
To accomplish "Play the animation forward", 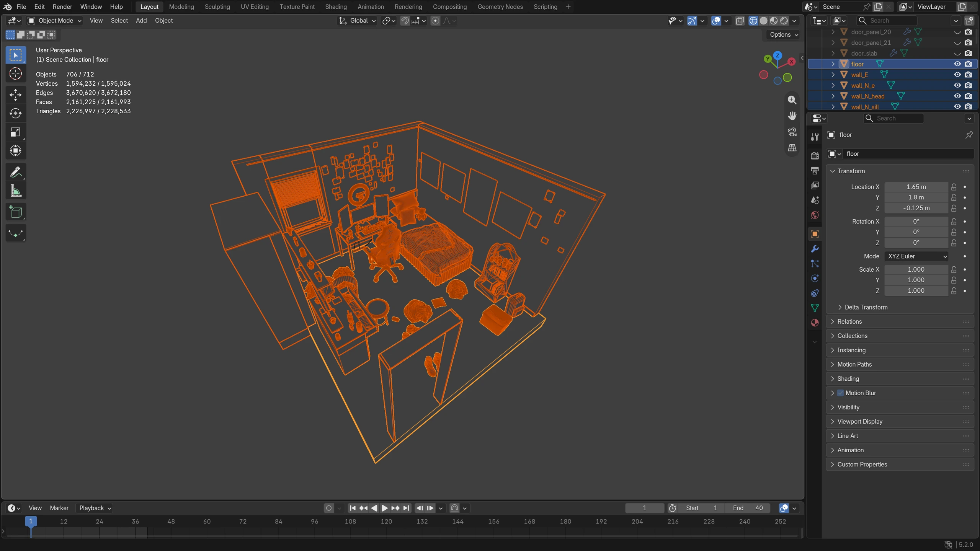I will point(385,508).
